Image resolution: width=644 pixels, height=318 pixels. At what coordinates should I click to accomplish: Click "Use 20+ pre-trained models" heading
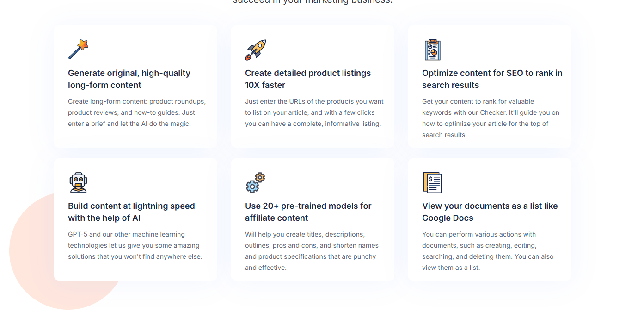(x=308, y=212)
